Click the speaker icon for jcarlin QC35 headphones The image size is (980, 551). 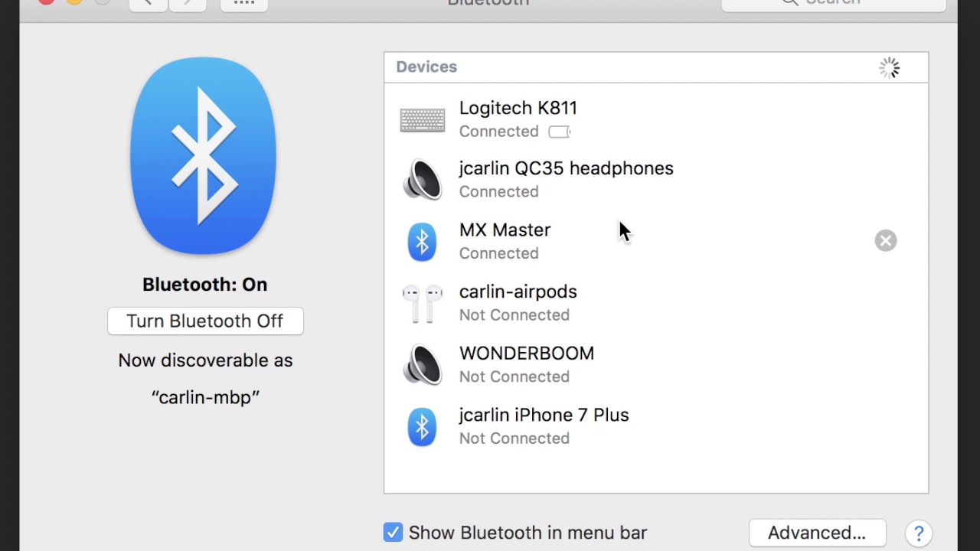(x=423, y=180)
